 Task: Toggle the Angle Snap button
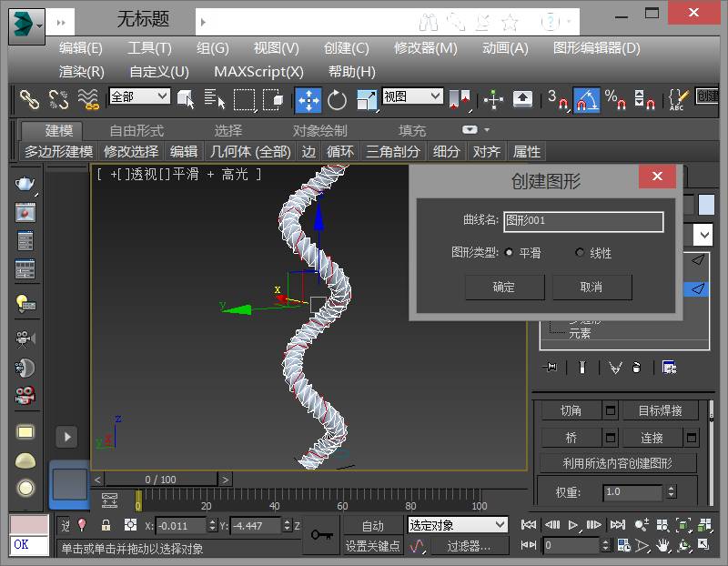[587, 100]
